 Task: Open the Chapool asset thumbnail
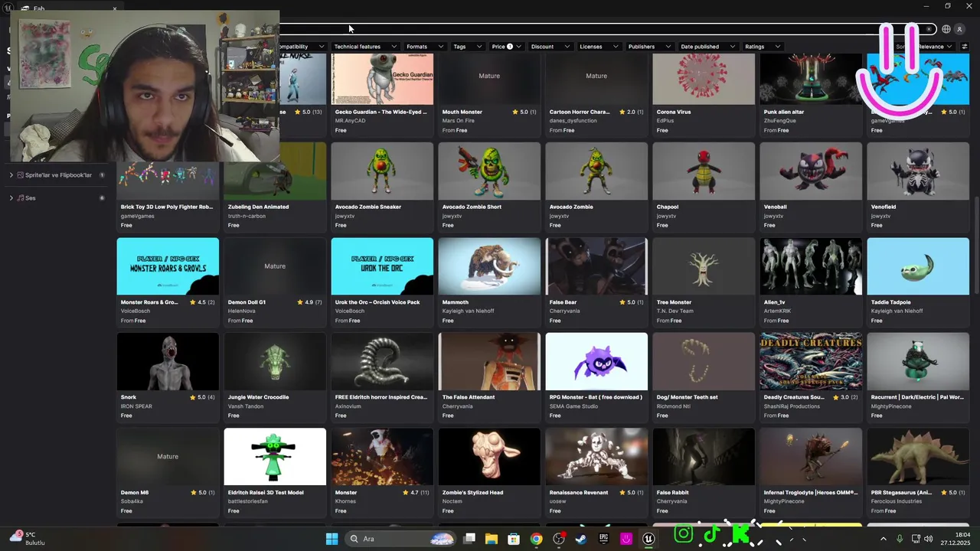point(704,171)
